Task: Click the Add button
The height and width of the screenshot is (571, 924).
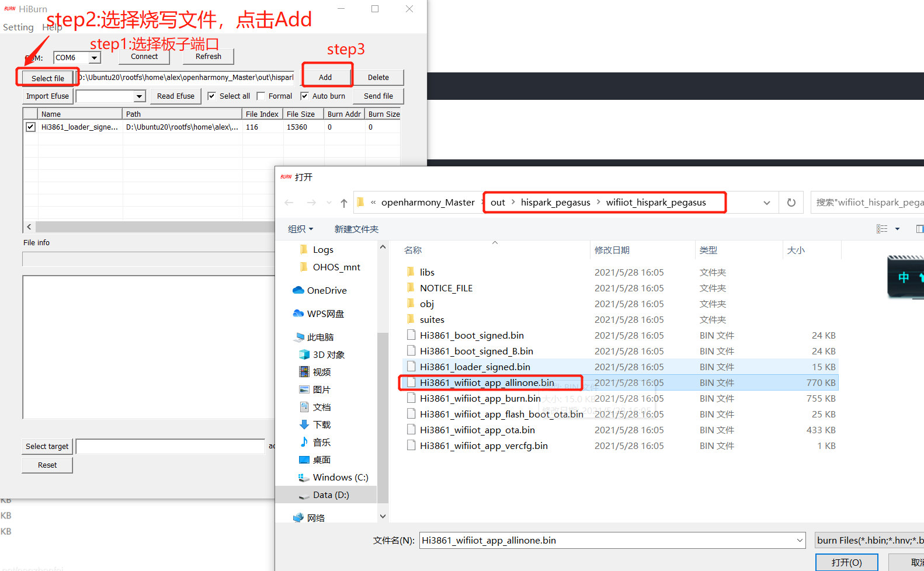Action: click(x=325, y=77)
